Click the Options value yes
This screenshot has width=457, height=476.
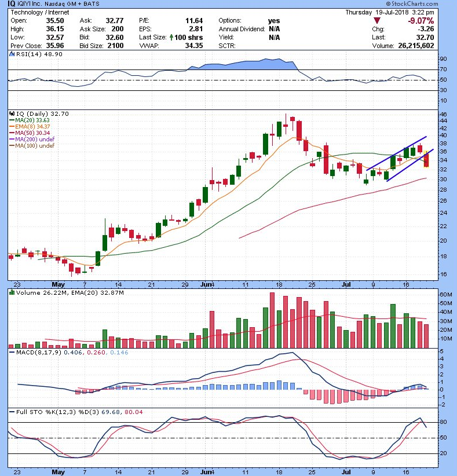[x=274, y=21]
